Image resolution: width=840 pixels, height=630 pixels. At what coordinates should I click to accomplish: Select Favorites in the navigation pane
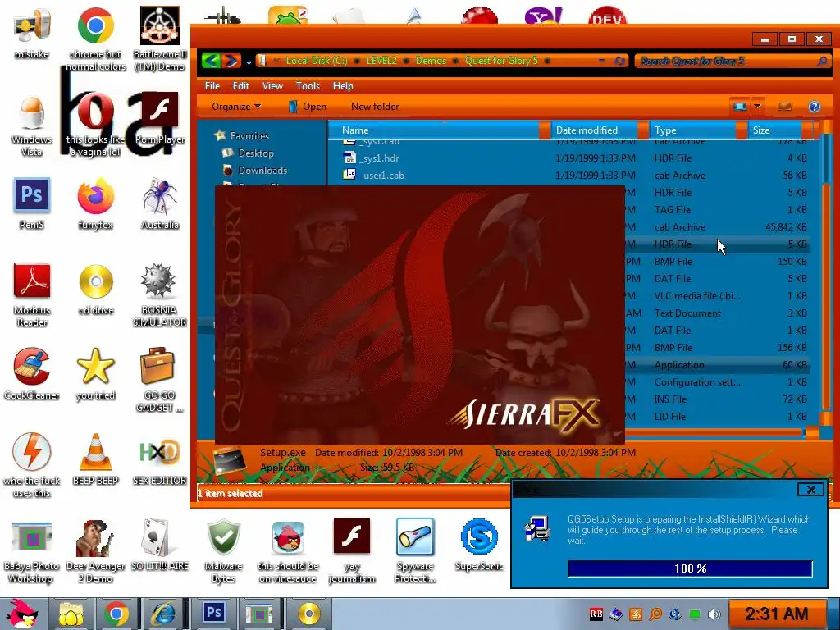[249, 136]
